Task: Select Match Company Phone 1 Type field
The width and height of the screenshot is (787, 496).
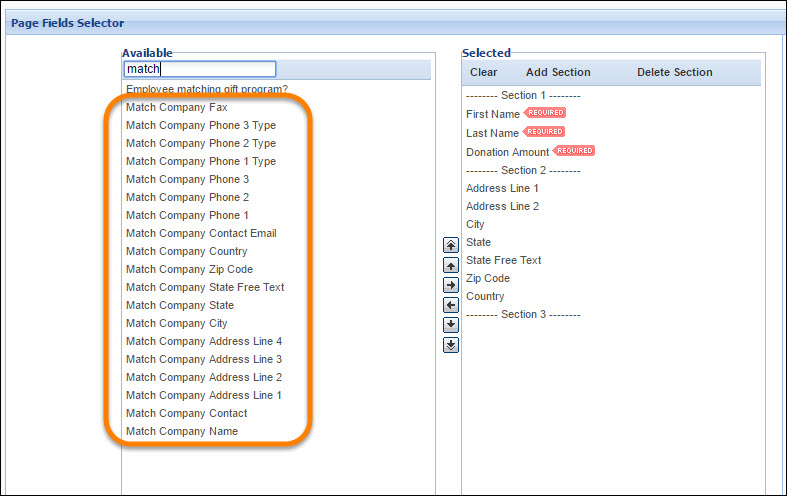Action: [201, 162]
